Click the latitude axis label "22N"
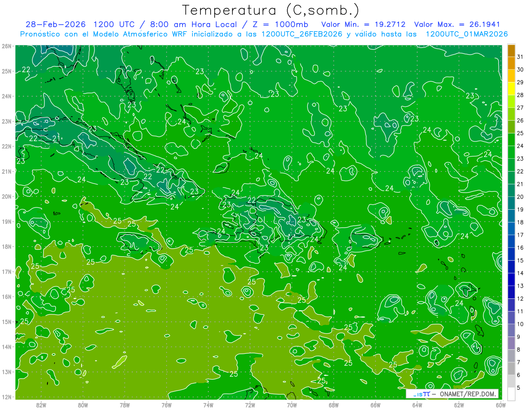The width and height of the screenshot is (532, 411). tap(7, 146)
